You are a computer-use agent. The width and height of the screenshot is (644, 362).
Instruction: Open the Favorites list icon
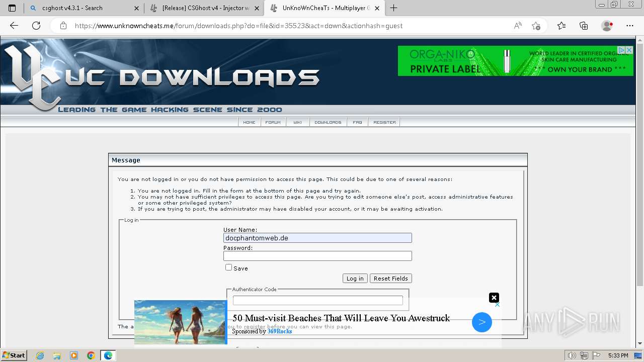point(561,26)
